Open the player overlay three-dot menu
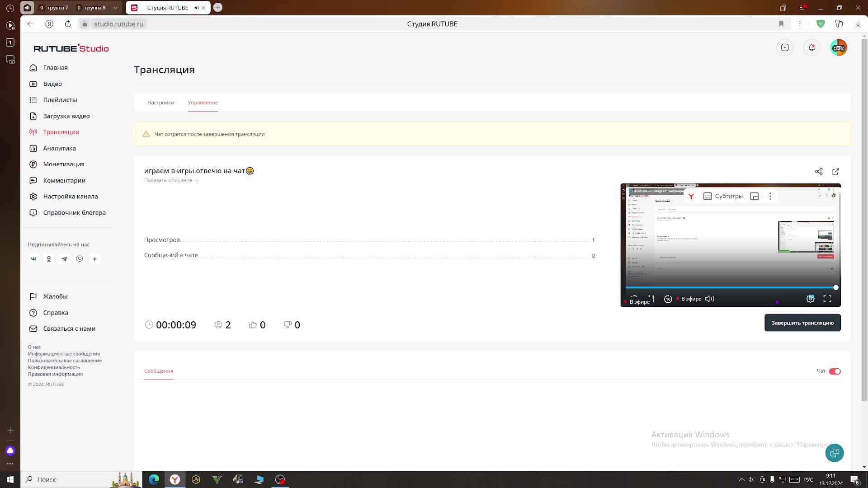 [x=770, y=196]
